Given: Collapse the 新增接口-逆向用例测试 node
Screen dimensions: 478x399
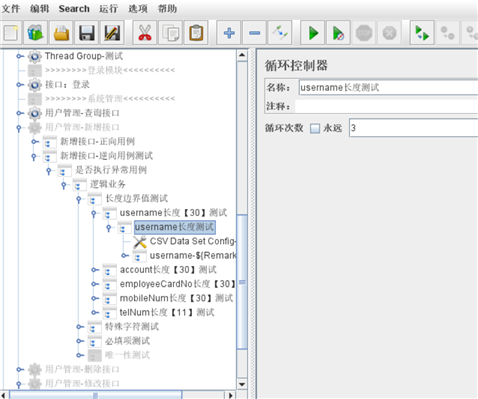Looking at the screenshot, I should coord(34,156).
